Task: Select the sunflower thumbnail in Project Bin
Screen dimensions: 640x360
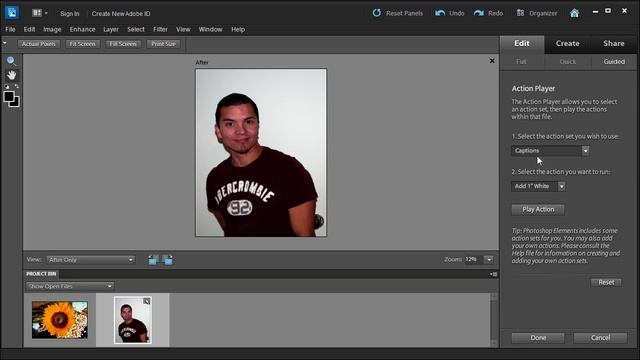Action: tap(60, 320)
